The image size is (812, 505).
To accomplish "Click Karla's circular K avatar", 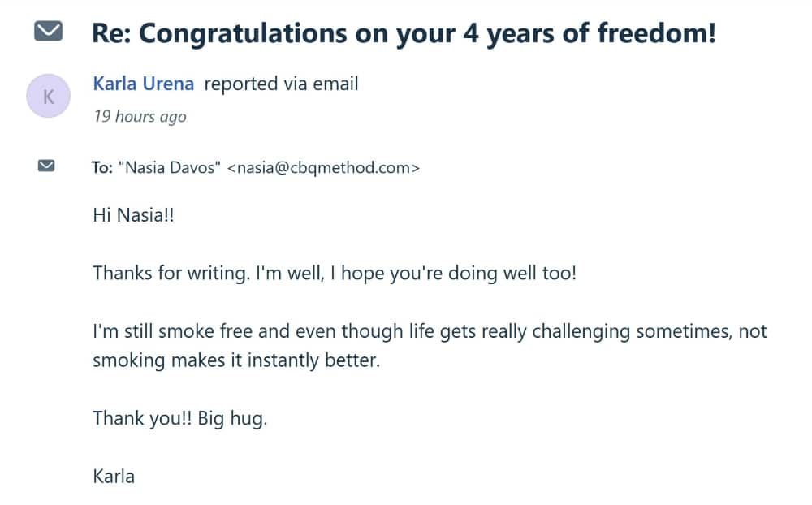I will 48,95.
